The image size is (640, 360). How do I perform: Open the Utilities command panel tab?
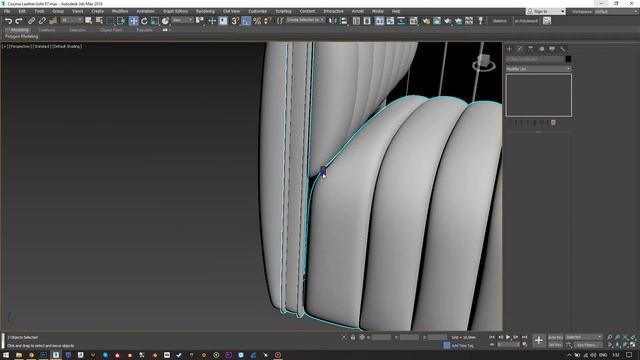coord(563,49)
